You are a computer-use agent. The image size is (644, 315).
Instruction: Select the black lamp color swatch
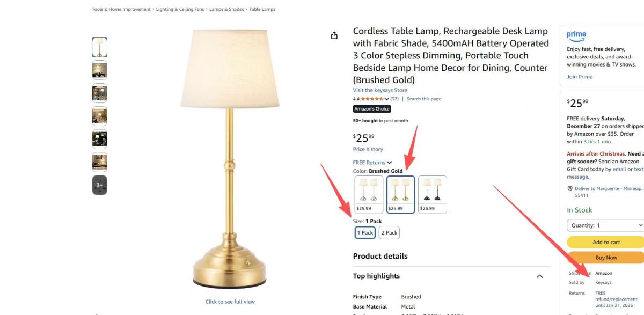(433, 194)
